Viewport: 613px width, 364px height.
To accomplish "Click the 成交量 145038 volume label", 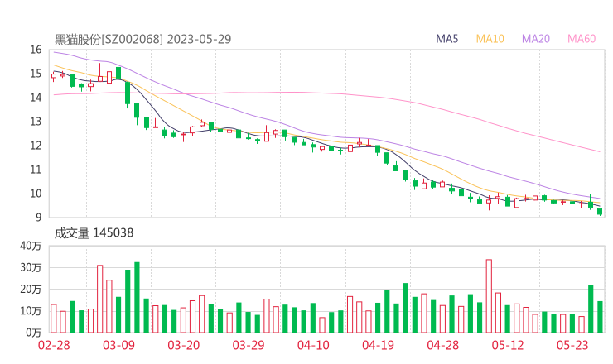I will (x=94, y=233).
